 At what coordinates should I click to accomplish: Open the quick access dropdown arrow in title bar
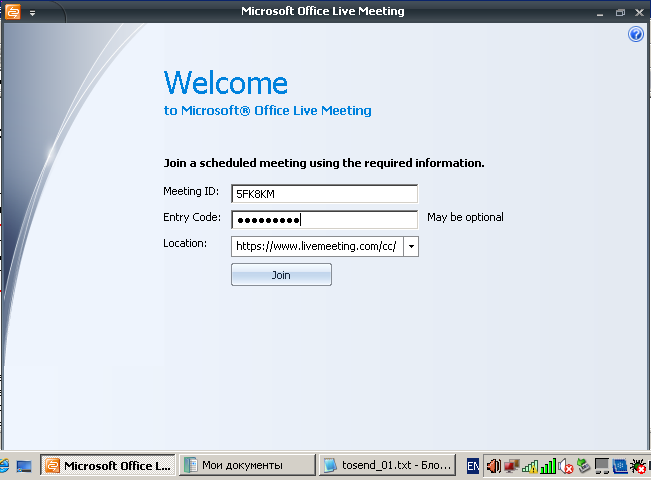tap(32, 13)
